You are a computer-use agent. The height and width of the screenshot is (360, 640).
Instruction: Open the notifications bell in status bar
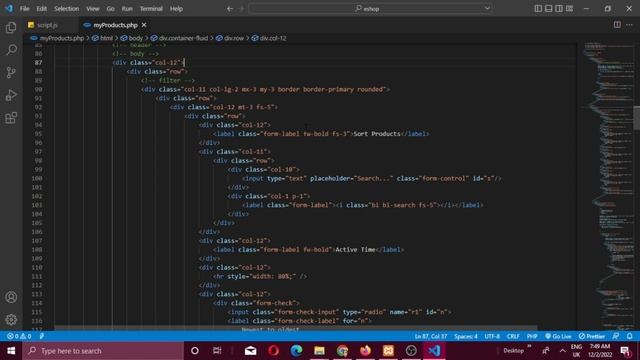pos(629,336)
